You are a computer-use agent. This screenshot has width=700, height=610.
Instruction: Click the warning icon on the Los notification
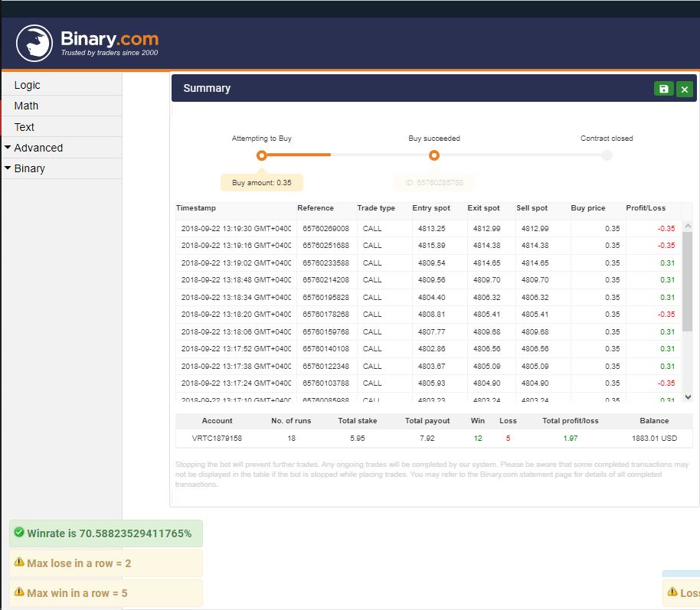coord(672,592)
